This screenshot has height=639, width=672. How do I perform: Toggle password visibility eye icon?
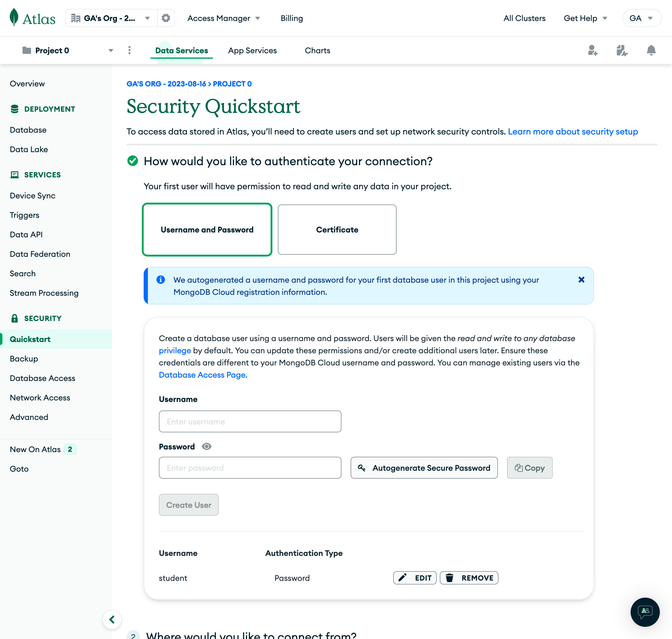pyautogui.click(x=206, y=447)
